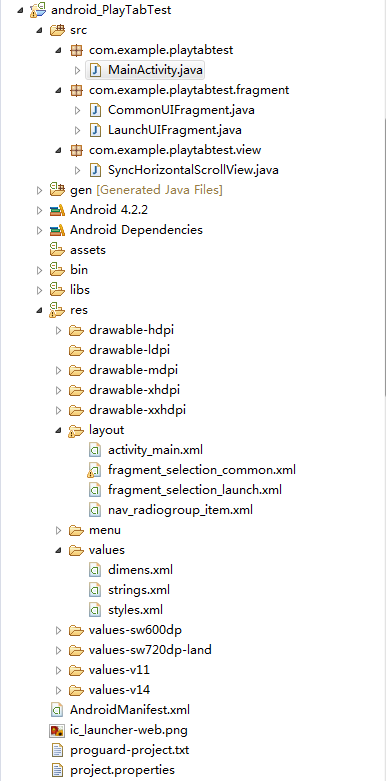Collapse the res folder arrow
The height and width of the screenshot is (781, 386).
(39, 310)
